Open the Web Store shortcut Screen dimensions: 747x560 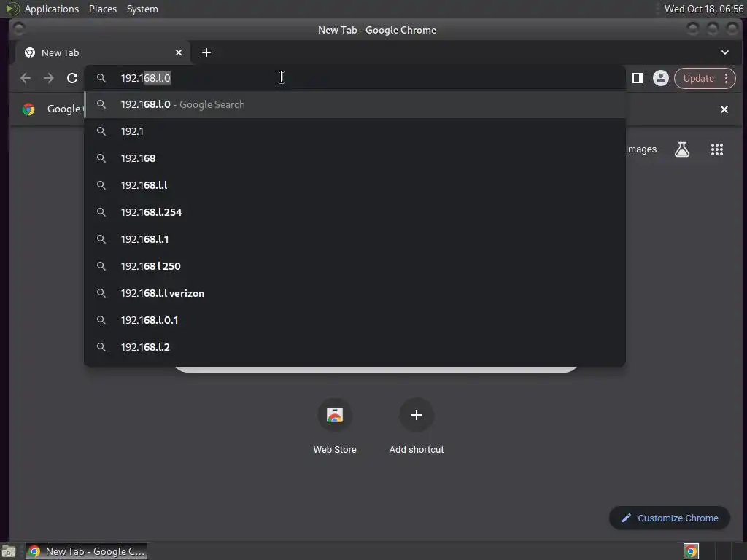coord(334,426)
